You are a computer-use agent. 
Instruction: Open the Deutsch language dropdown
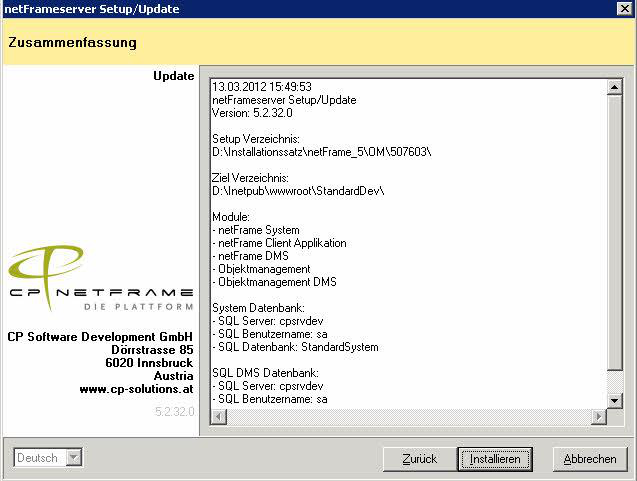click(x=48, y=458)
